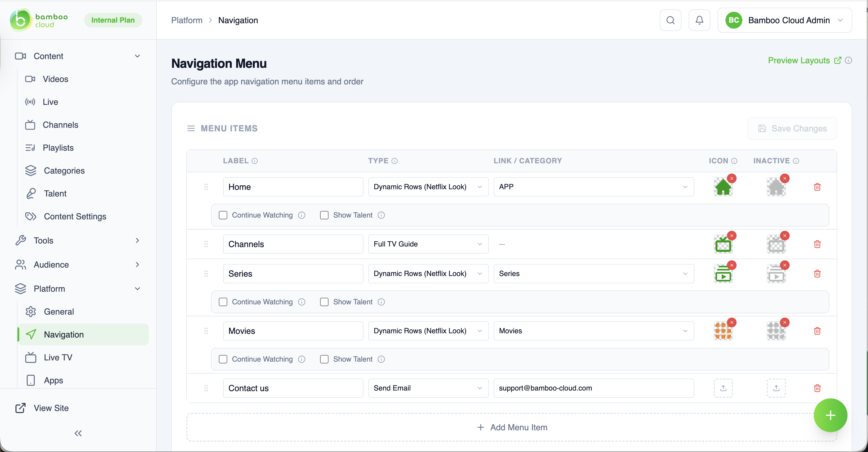Collapse the Content sidebar section
This screenshot has height=452, width=868.
click(x=77, y=56)
